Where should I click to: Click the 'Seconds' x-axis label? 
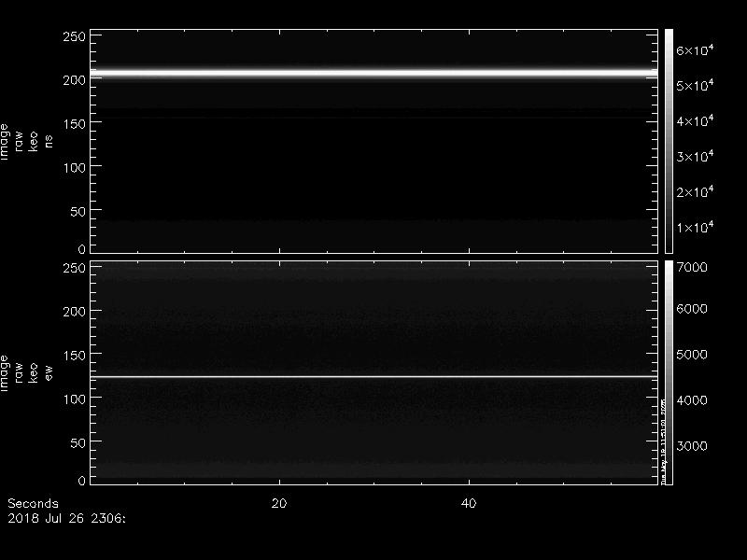33,503
